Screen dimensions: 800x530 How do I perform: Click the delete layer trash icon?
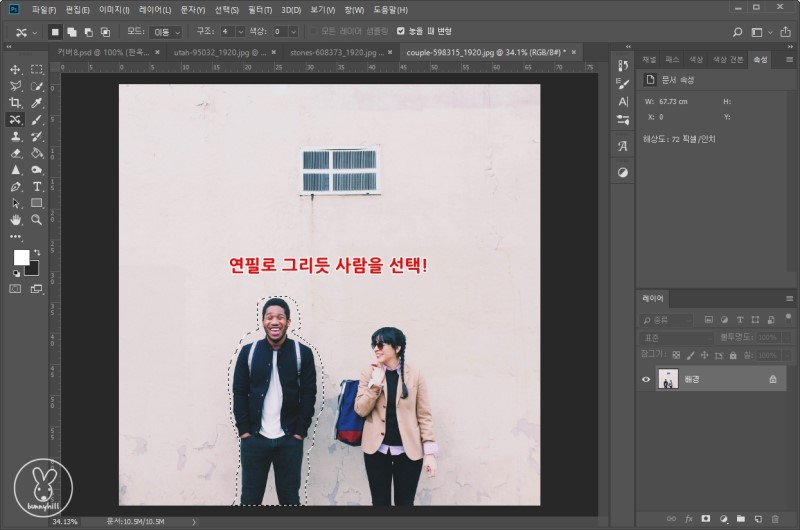(x=774, y=519)
